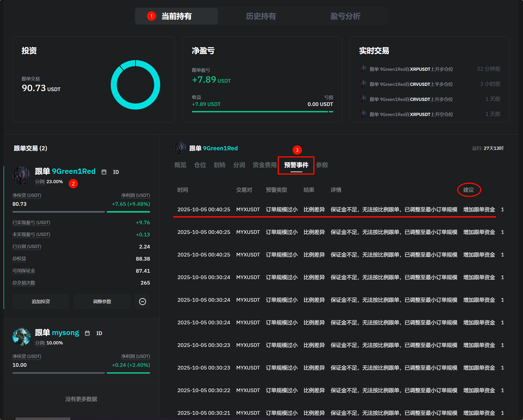
Task: Click the 调整参数 button
Action: (102, 301)
